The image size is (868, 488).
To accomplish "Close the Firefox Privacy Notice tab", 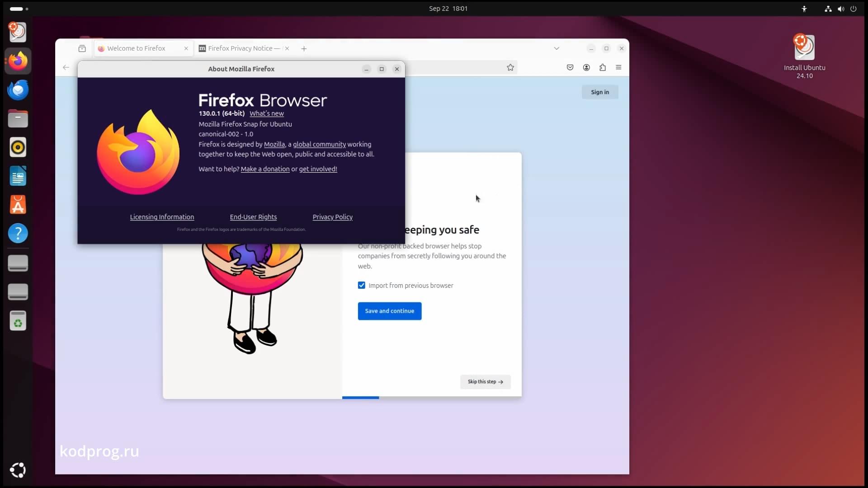I will point(287,48).
